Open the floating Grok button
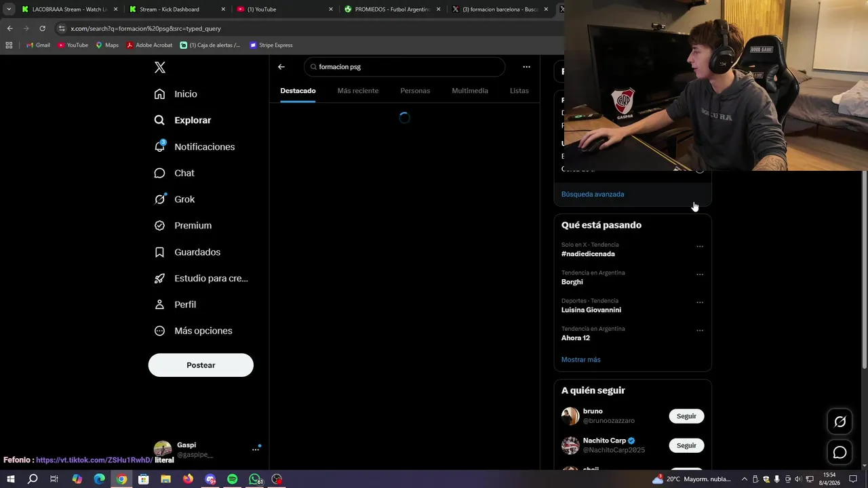The width and height of the screenshot is (868, 488). (840, 422)
